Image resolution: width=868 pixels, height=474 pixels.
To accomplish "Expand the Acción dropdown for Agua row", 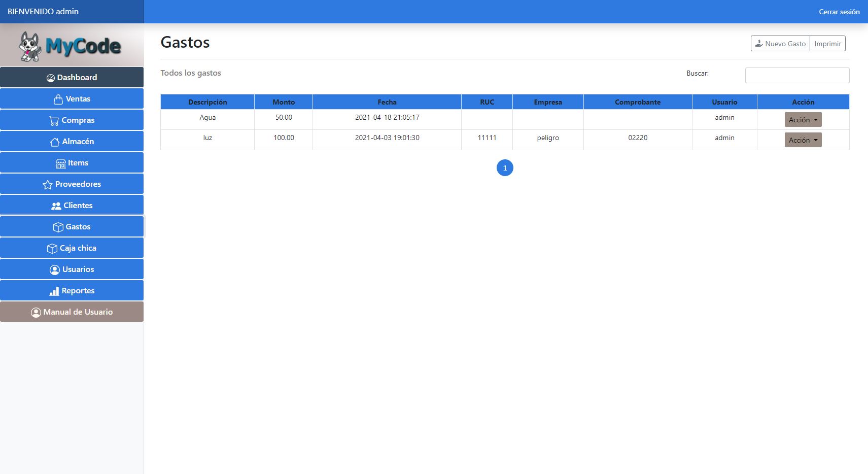I will [803, 120].
